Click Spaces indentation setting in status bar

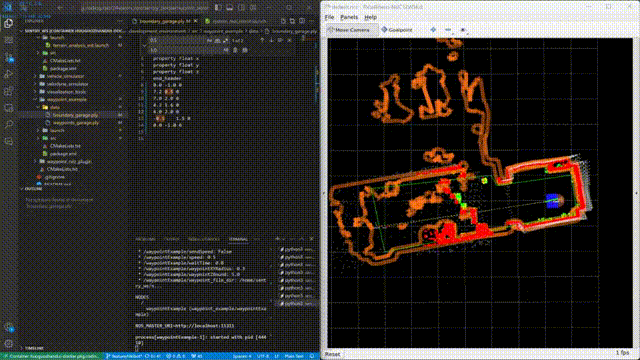click(242, 356)
